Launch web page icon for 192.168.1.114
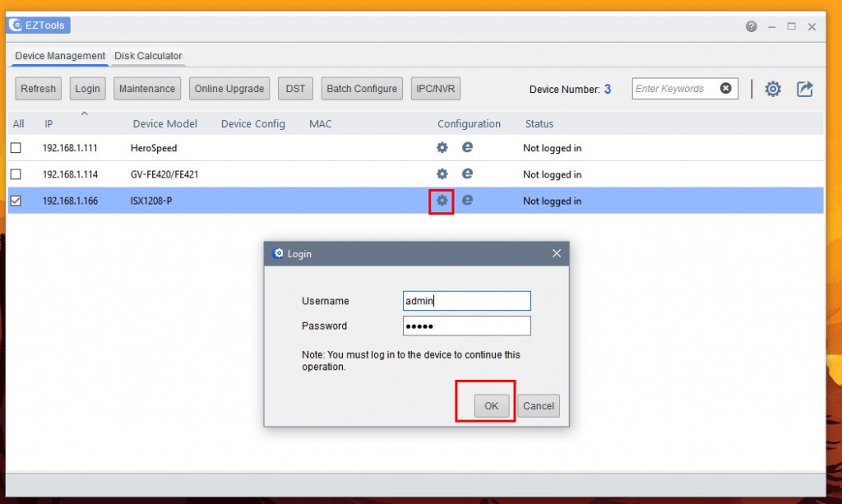 467,173
